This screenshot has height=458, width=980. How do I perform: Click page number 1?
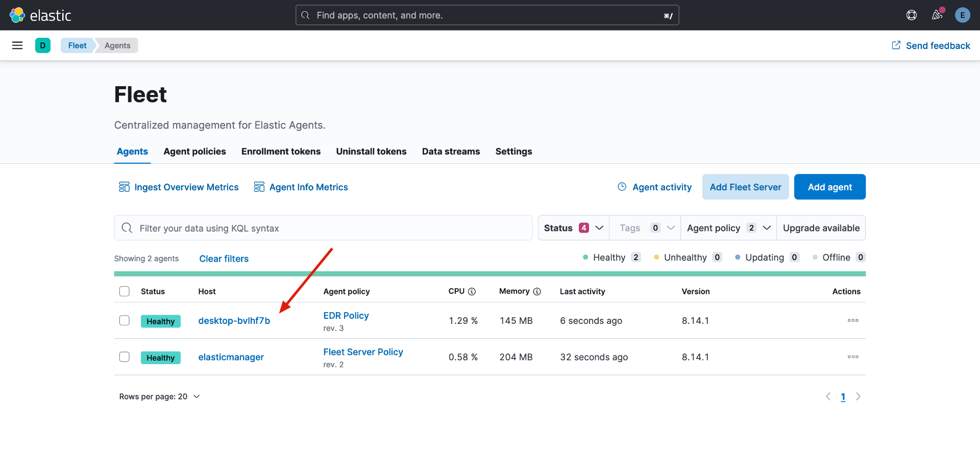[x=843, y=397]
